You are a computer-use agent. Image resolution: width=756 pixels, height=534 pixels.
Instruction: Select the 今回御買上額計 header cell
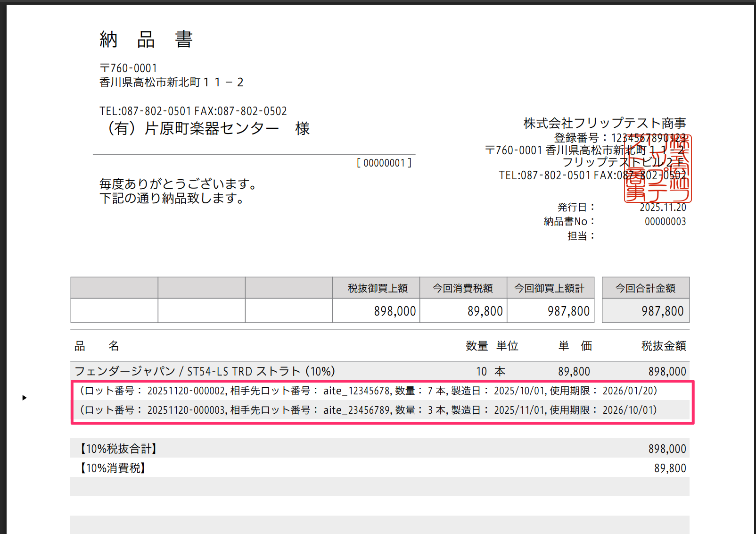click(551, 288)
